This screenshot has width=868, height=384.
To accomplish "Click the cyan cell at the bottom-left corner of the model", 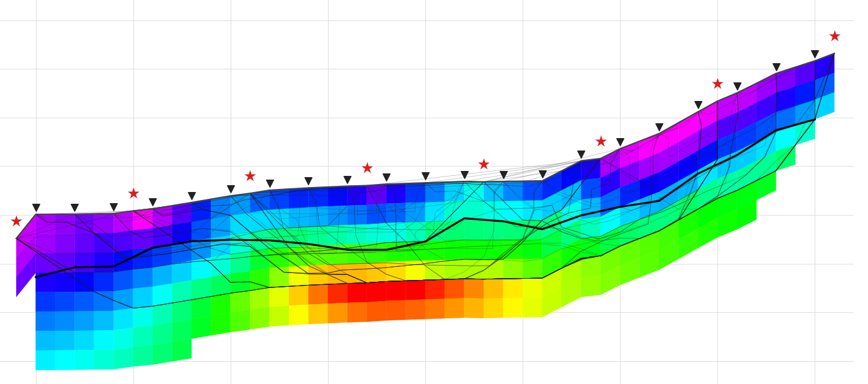I will click(45, 360).
